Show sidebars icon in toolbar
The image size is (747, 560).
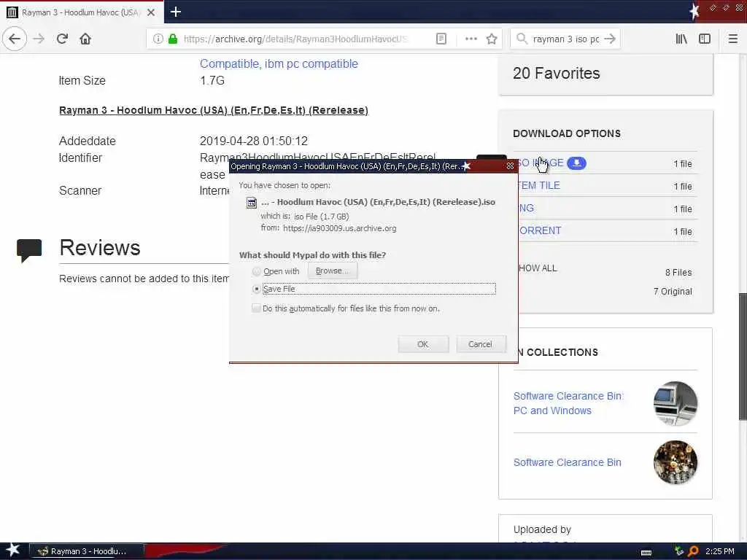click(x=704, y=39)
